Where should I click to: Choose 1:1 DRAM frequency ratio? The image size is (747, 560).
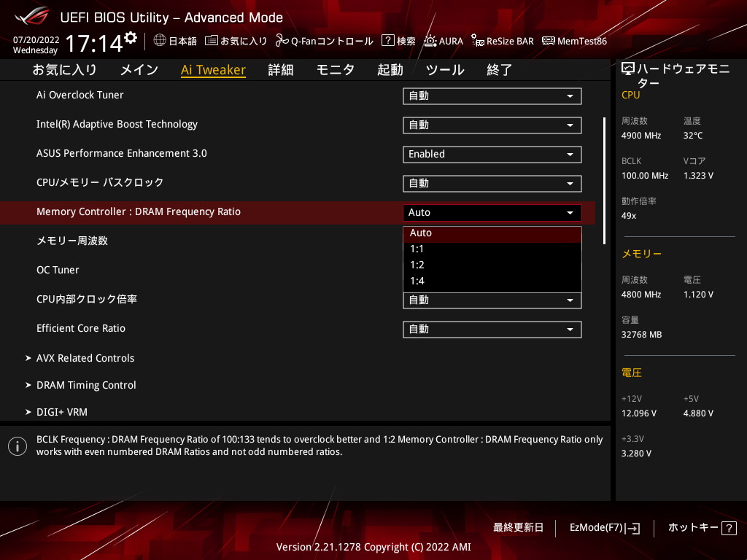[x=492, y=249]
